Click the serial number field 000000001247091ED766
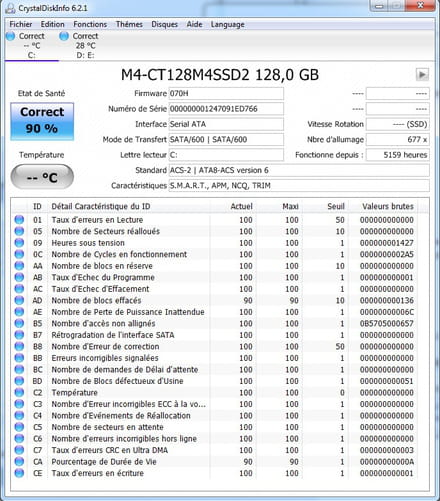Screen dimensions: 440x501 226,109
